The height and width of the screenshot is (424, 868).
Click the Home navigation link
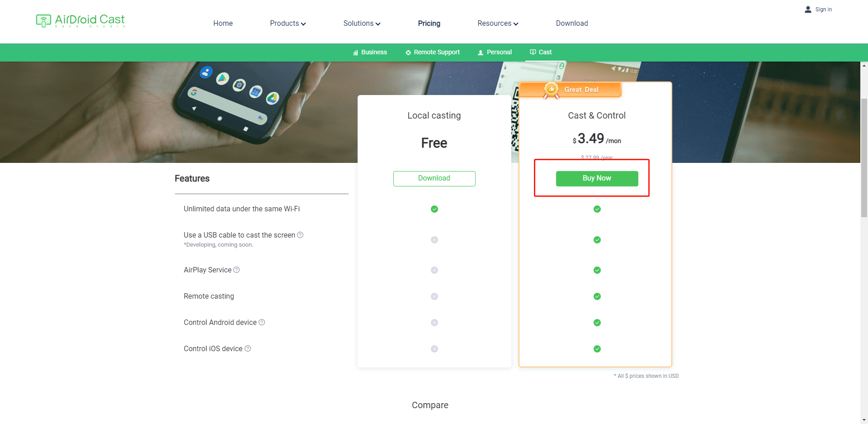[223, 24]
